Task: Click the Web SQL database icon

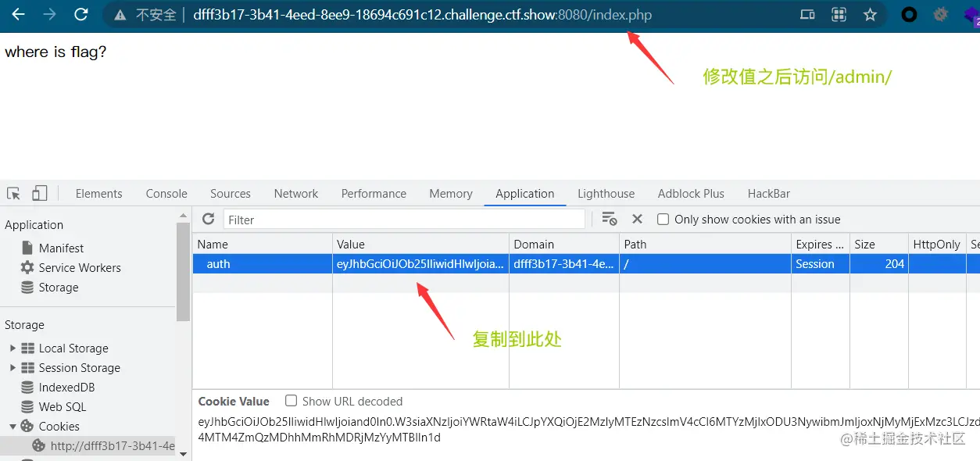Action: [27, 406]
